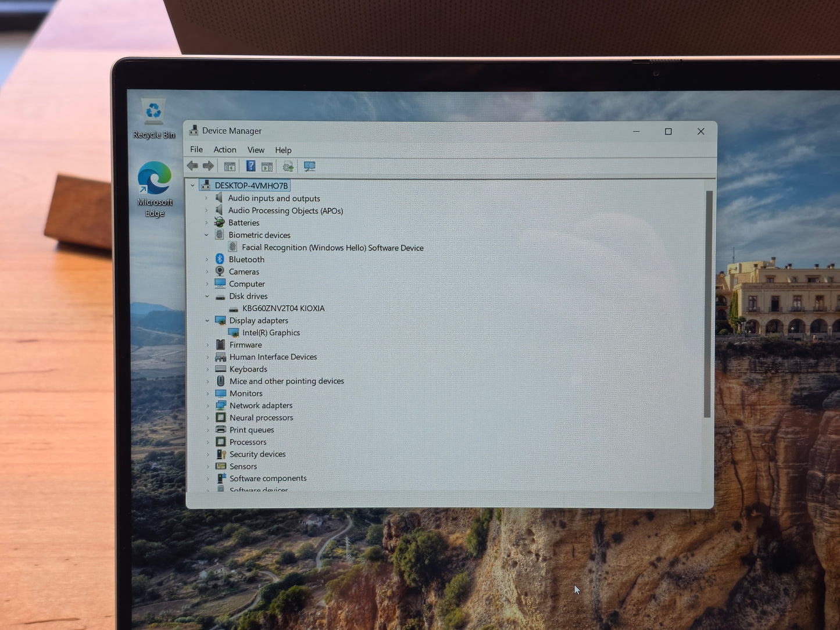Expand the Bluetooth category
This screenshot has height=630, width=840.
pos(206,260)
